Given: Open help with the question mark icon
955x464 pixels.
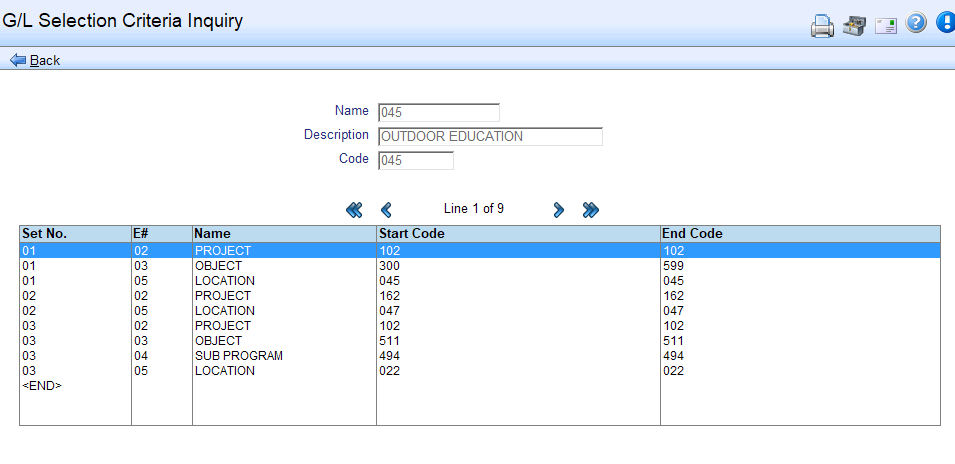Looking at the screenshot, I should click(916, 24).
